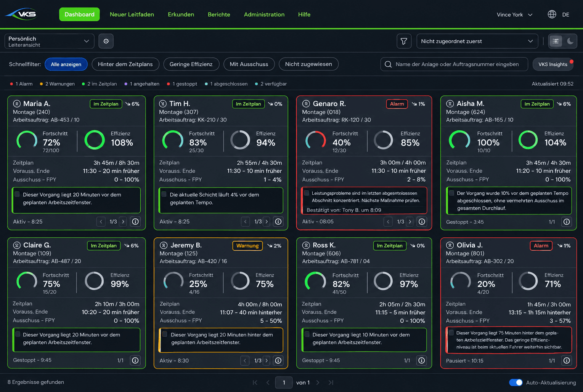Screen dimensions: 583x392
Task: Click the page number field showing 1
Action: (284, 382)
